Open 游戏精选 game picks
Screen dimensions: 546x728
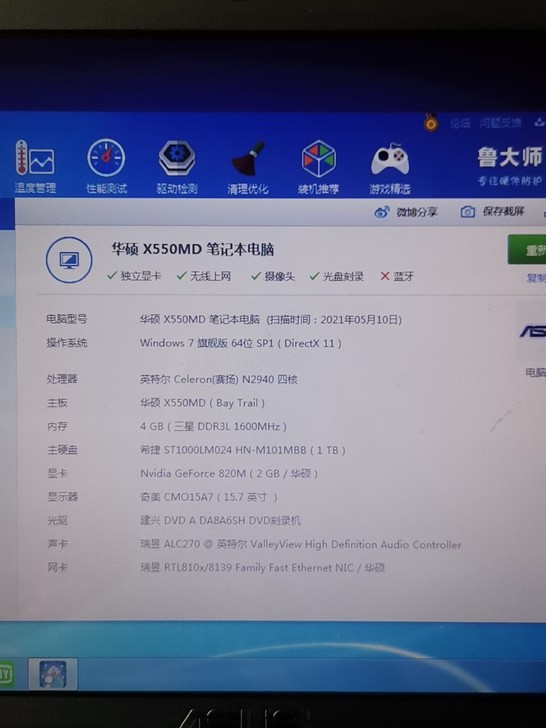tap(390, 169)
